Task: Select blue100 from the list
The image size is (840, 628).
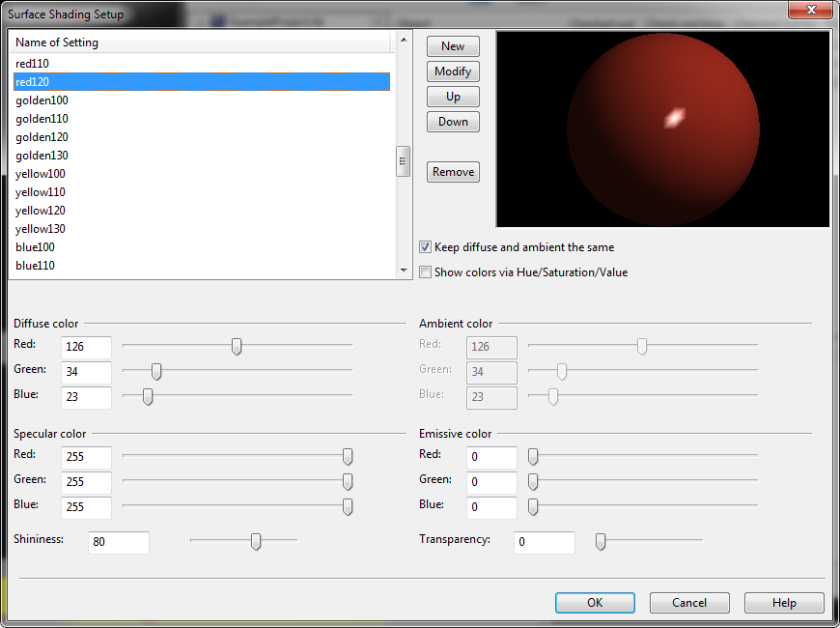Action: (x=35, y=247)
